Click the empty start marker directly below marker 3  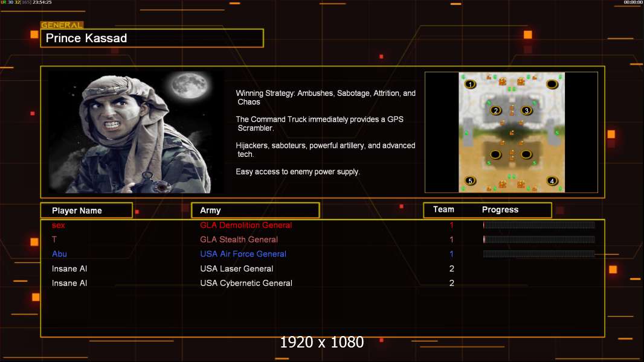[x=527, y=154]
